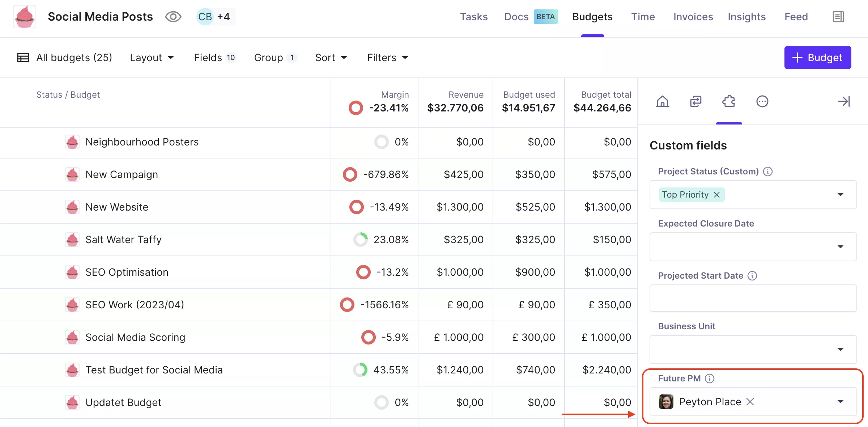Open the comments bubble icon tab

click(762, 101)
